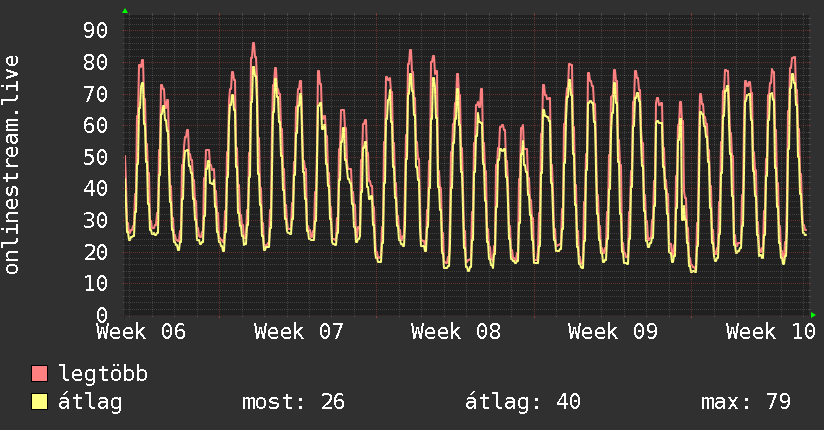
Task: Click the green arrow atop the y-axis
Action: pyautogui.click(x=125, y=11)
